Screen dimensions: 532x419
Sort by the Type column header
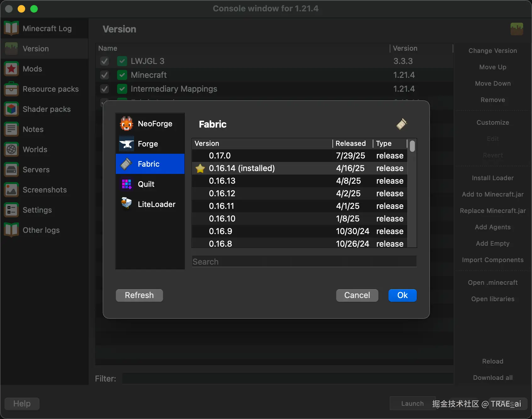tap(390, 144)
